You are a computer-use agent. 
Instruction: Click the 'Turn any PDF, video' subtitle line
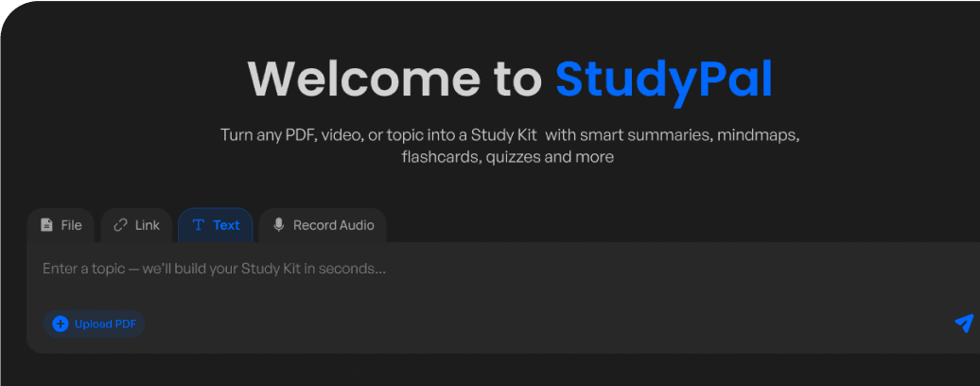tap(510, 134)
